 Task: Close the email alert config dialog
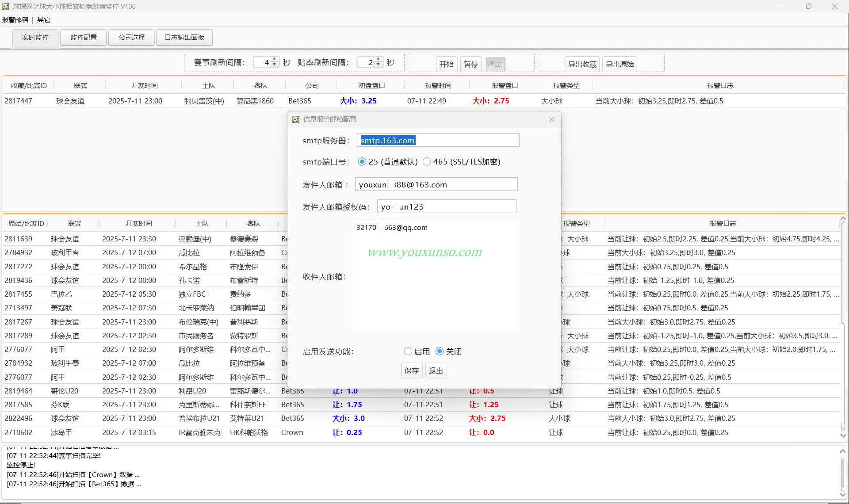click(x=551, y=119)
